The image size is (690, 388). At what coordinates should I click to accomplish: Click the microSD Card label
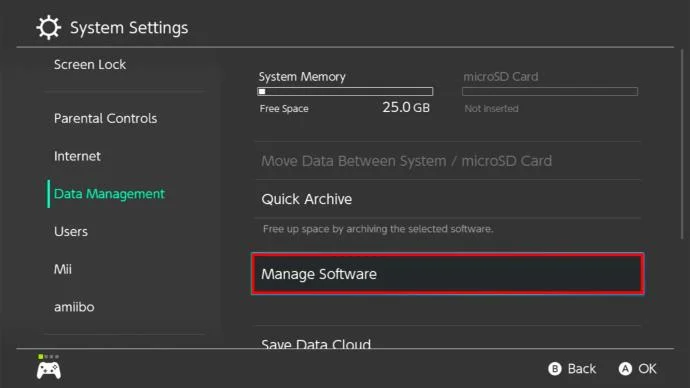[x=500, y=77]
